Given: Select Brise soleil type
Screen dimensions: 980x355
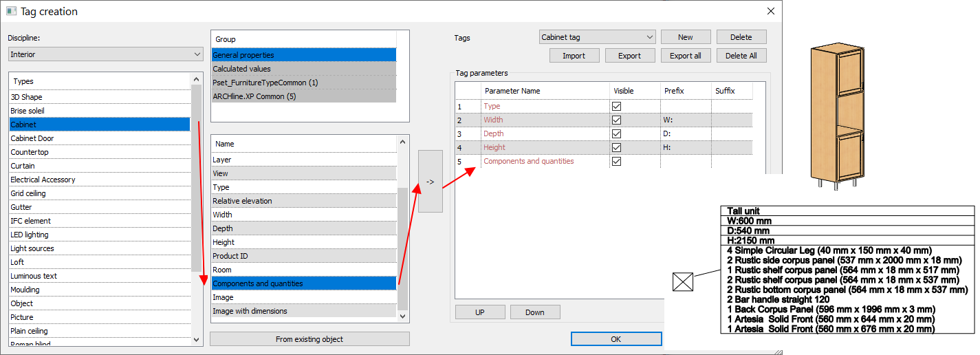Looking at the screenshot, I should pyautogui.click(x=99, y=111).
